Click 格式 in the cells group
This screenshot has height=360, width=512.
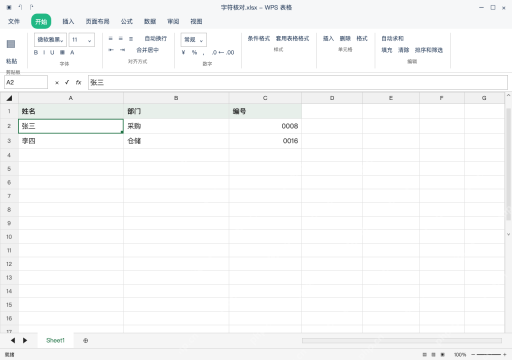tap(362, 39)
